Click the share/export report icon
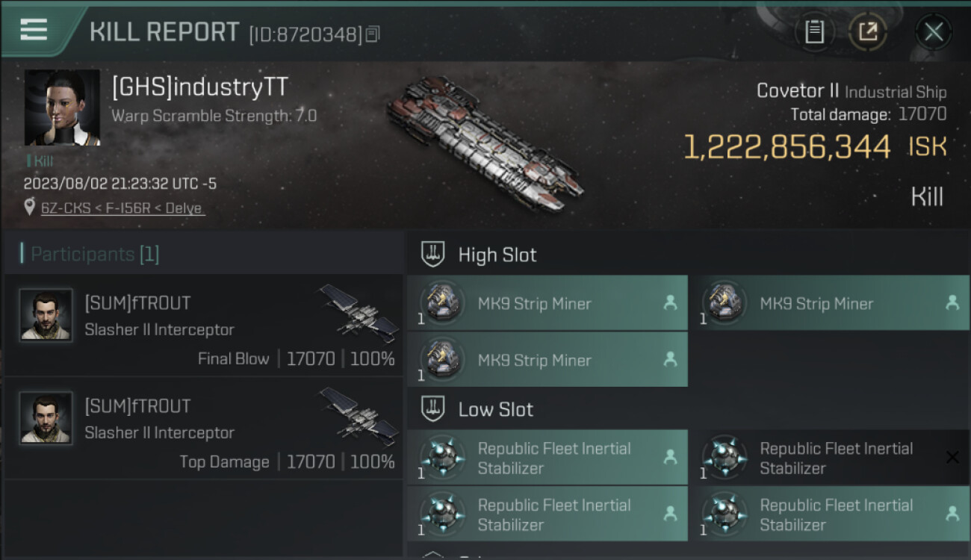 pyautogui.click(x=868, y=31)
